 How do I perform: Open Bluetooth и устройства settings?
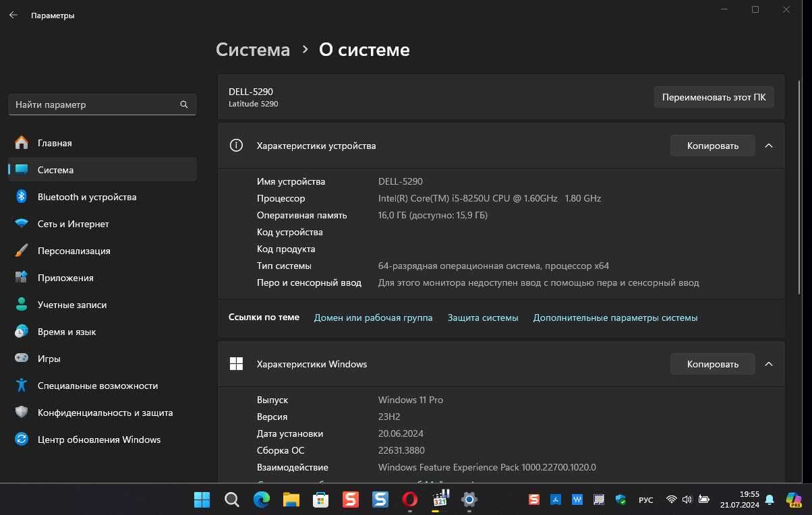tap(103, 197)
